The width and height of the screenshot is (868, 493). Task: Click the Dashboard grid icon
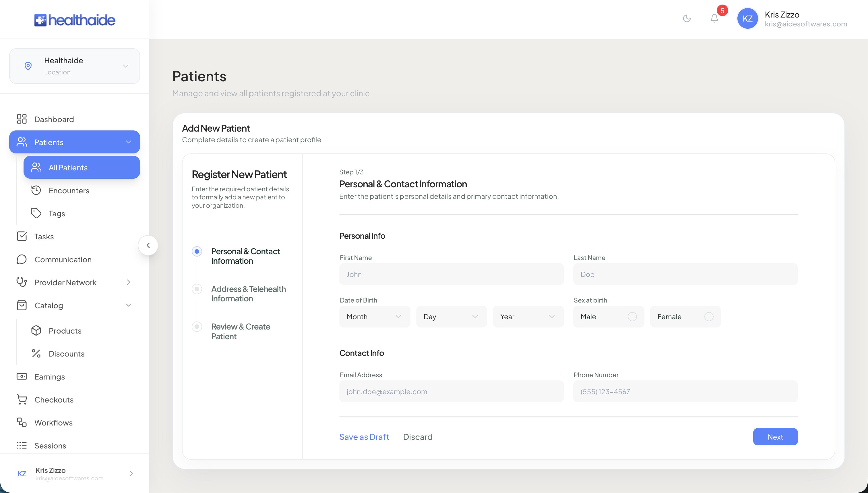[x=22, y=119]
